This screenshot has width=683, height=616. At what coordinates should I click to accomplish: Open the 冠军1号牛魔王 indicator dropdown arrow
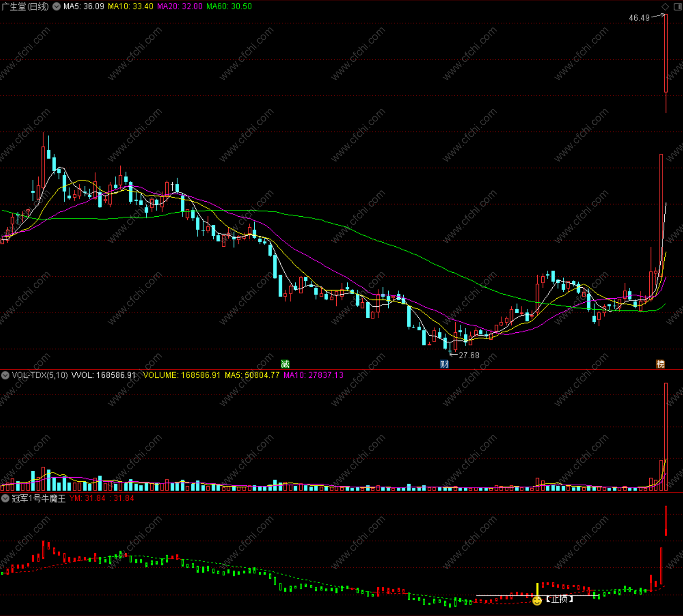coord(5,498)
